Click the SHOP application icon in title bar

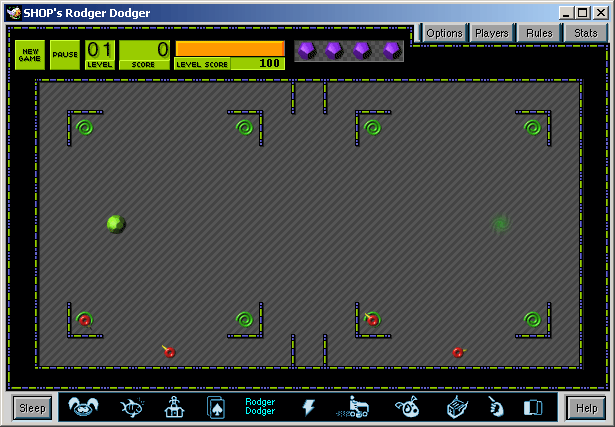tap(14, 13)
